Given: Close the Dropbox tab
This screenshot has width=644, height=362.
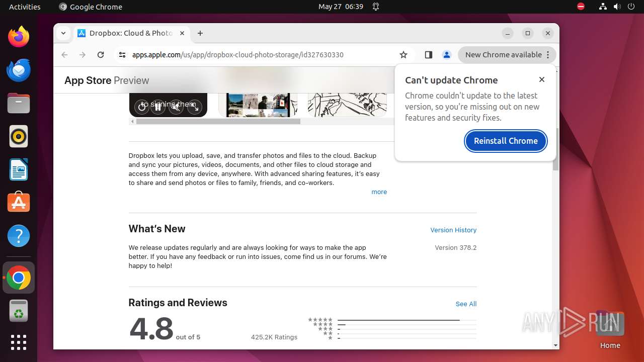Looking at the screenshot, I should [x=182, y=33].
